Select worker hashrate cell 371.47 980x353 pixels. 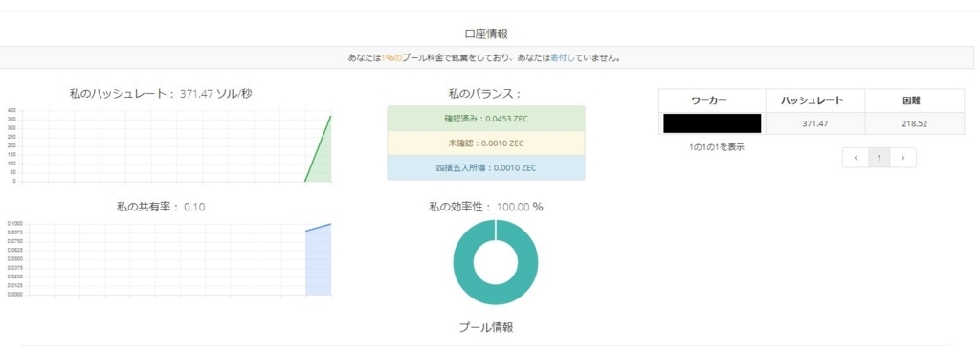(815, 123)
